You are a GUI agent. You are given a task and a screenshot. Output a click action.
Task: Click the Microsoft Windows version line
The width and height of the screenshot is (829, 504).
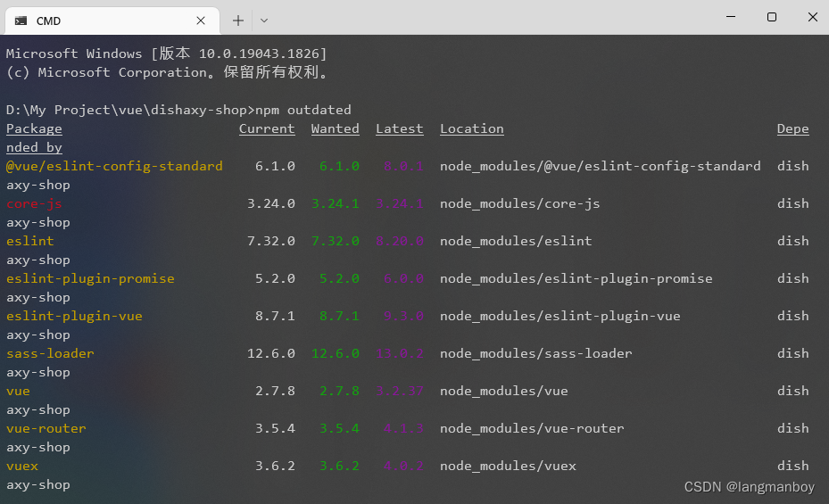[167, 54]
